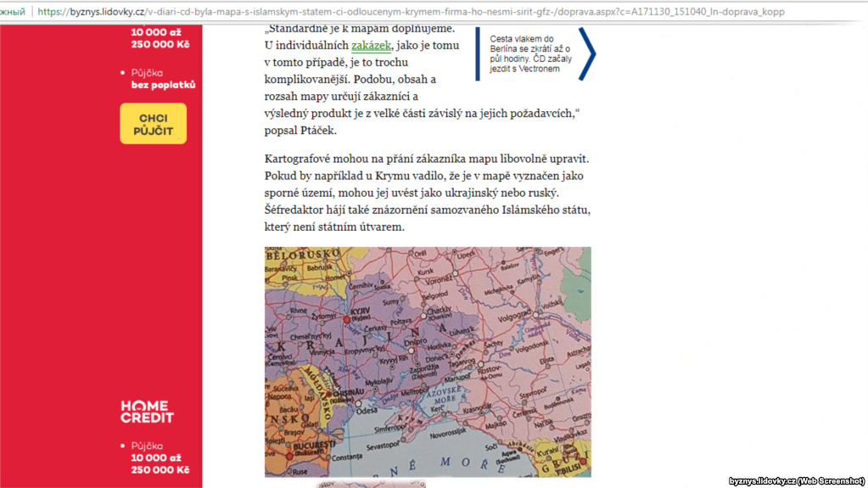
Task: Click the top "10 000 až 250 000 Kč" ad text
Action: (x=160, y=38)
